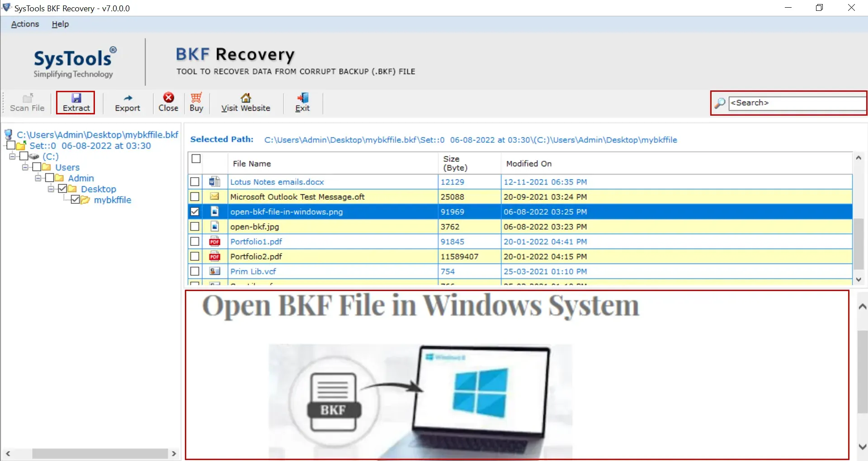Select Prim Lib.vcf file name
Viewport: 868px width, 461px height.
(253, 271)
